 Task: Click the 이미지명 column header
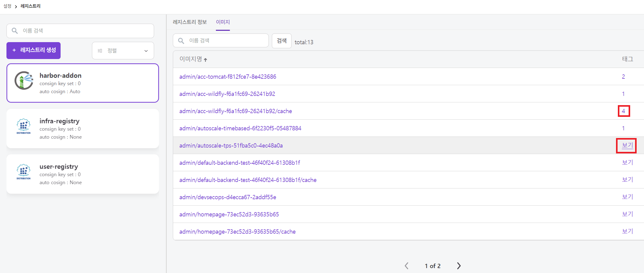[191, 59]
